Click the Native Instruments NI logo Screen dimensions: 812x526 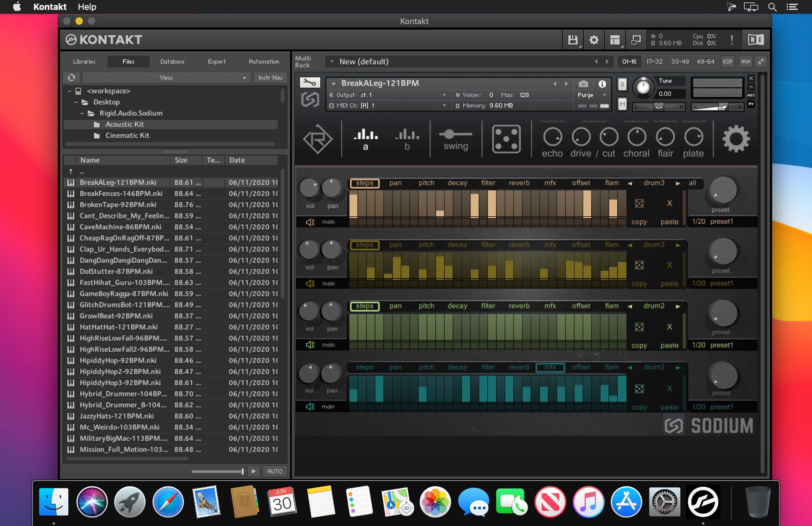(756, 40)
